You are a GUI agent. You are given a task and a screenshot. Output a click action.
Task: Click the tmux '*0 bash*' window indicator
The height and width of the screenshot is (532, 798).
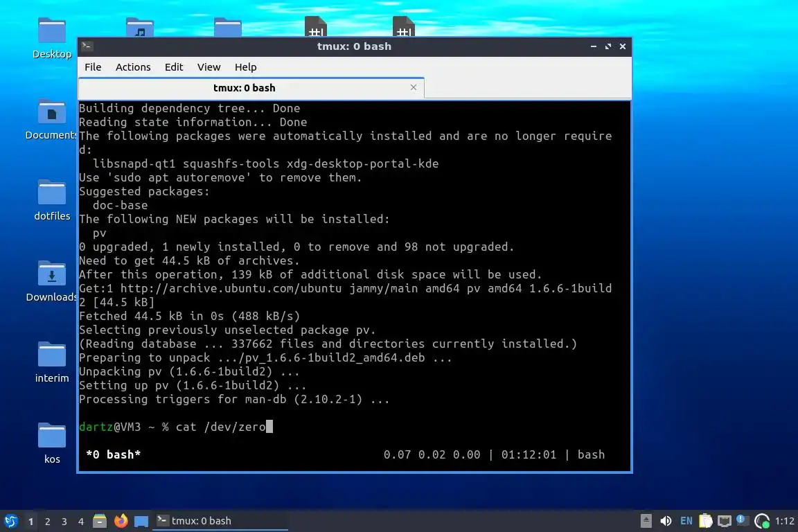coord(113,454)
